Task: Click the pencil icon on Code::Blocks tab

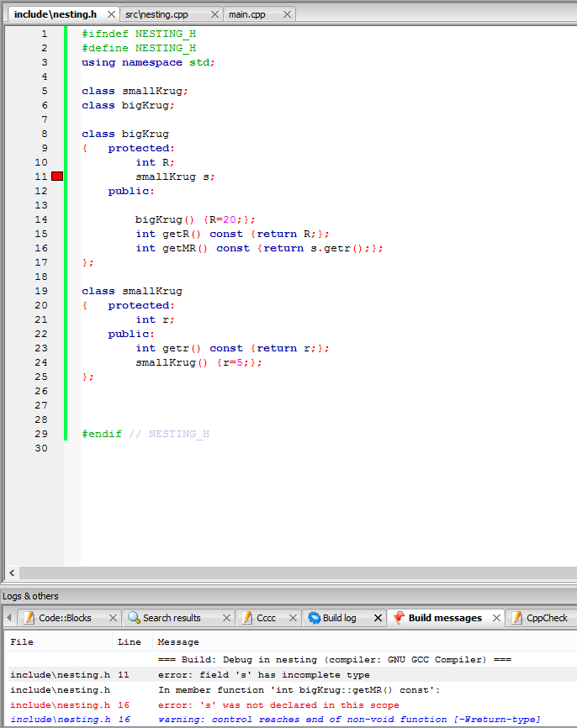Action: 29,618
